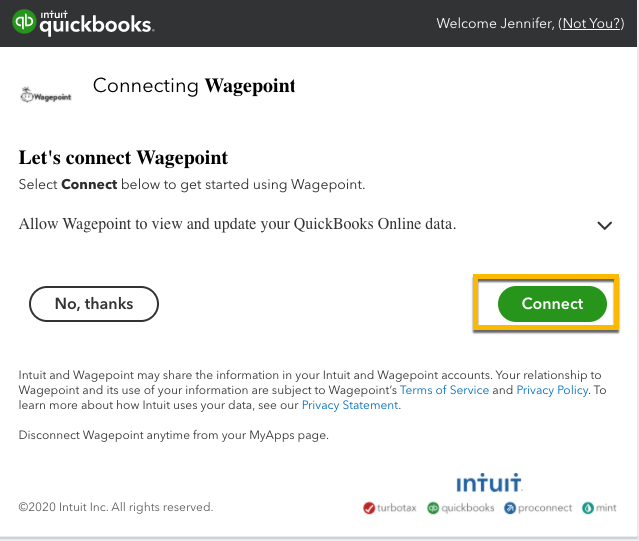Click the '©2020 Intuit Inc.' copyright text
Screen dimensions: 639x541
[116, 507]
